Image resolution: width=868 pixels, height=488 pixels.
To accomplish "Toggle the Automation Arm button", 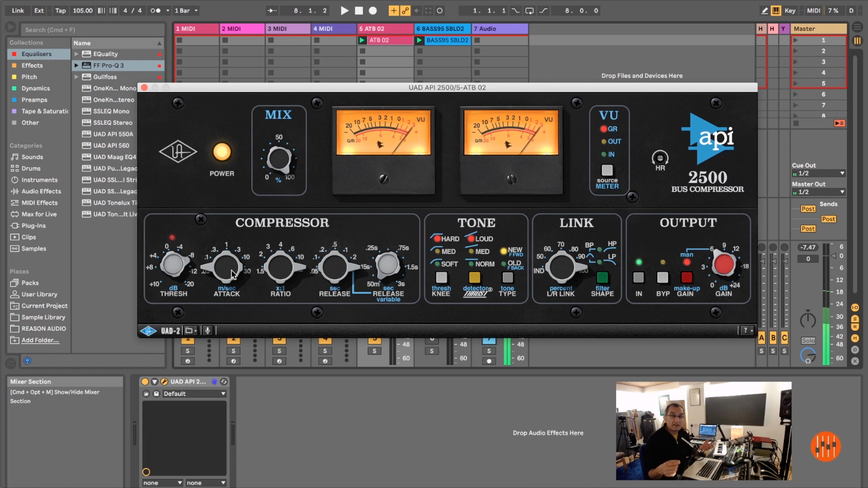I will (405, 10).
